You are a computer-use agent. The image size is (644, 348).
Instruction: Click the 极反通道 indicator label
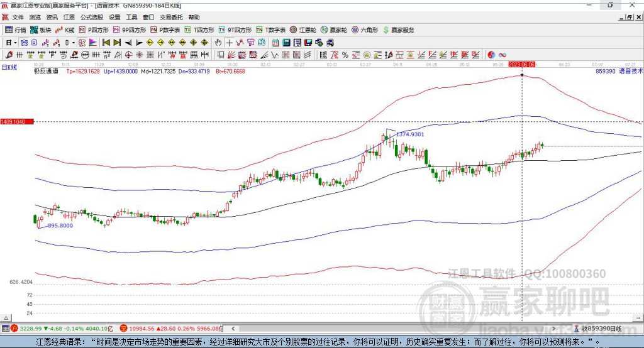click(x=46, y=72)
